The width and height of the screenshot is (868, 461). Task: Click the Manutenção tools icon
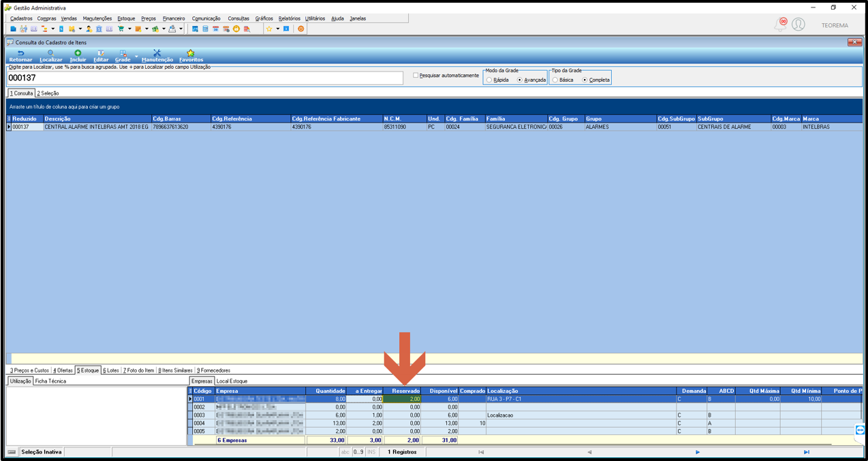pyautogui.click(x=157, y=53)
